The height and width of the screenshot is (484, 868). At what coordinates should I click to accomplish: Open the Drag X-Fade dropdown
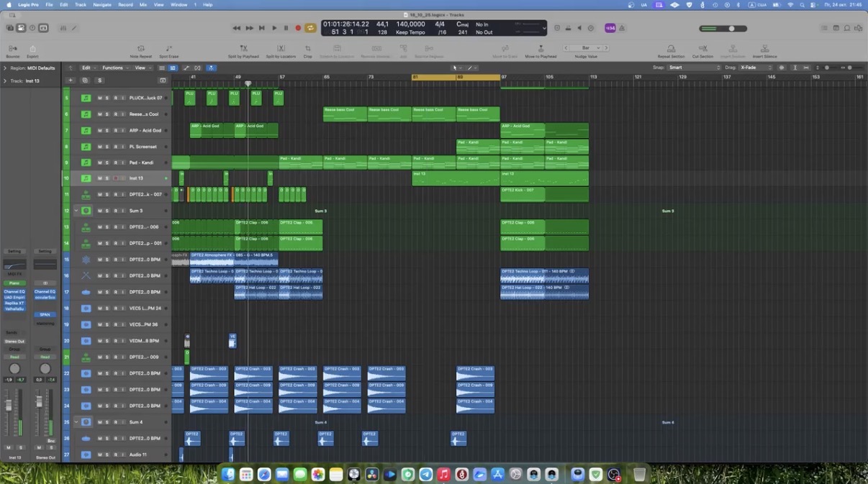[754, 68]
